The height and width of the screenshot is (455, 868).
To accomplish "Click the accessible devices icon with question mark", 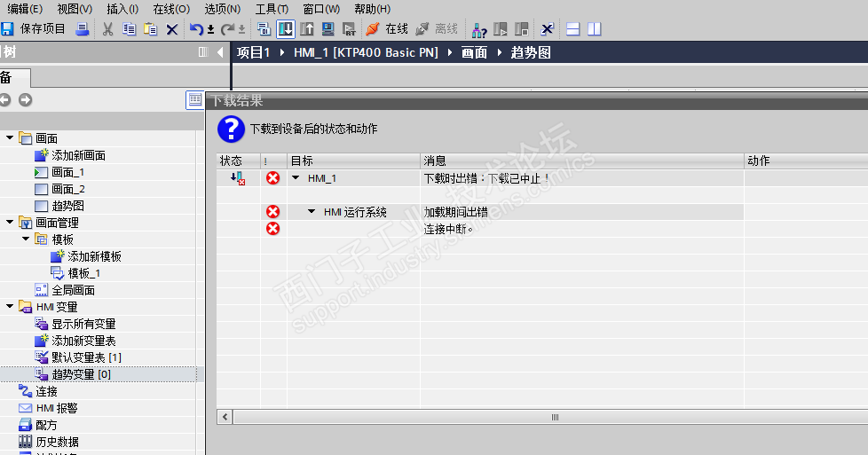I will click(479, 29).
